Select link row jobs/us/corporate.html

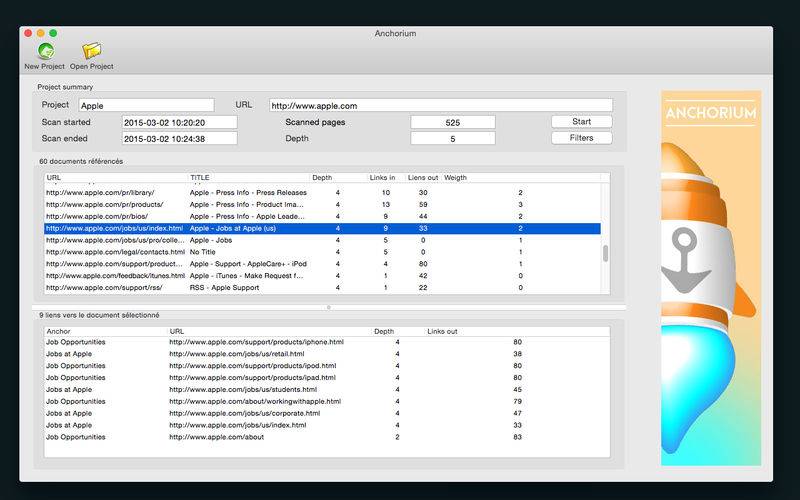[327, 413]
